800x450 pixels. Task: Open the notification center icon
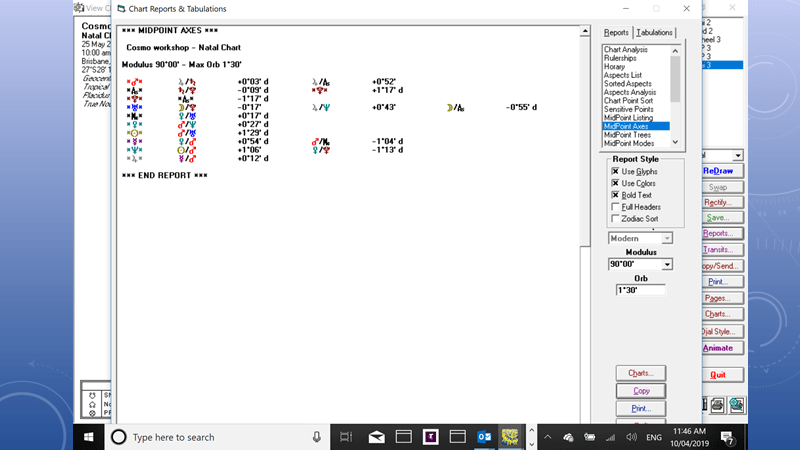tap(729, 437)
